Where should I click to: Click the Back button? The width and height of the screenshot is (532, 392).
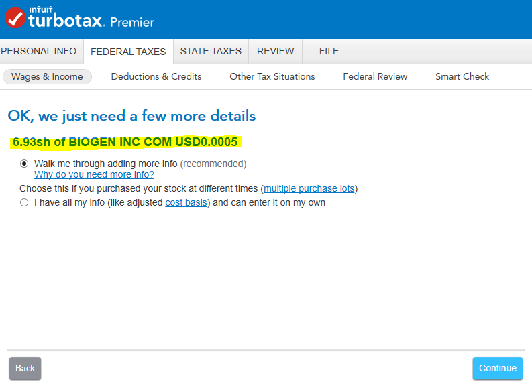pos(25,369)
